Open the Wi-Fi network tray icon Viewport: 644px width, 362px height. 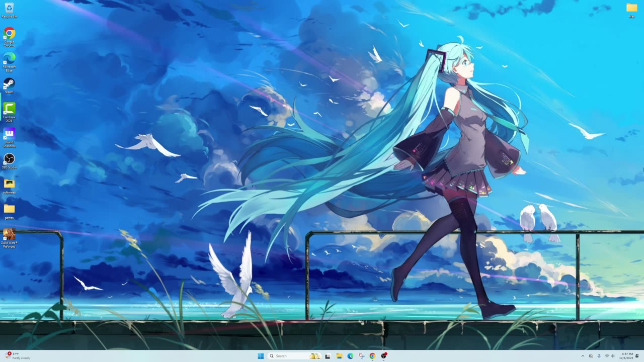607,356
